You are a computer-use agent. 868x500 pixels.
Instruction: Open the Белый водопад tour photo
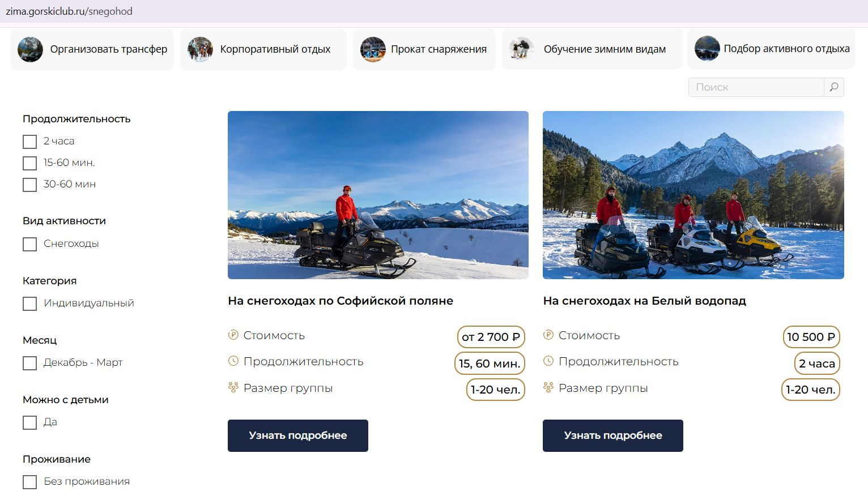[693, 195]
